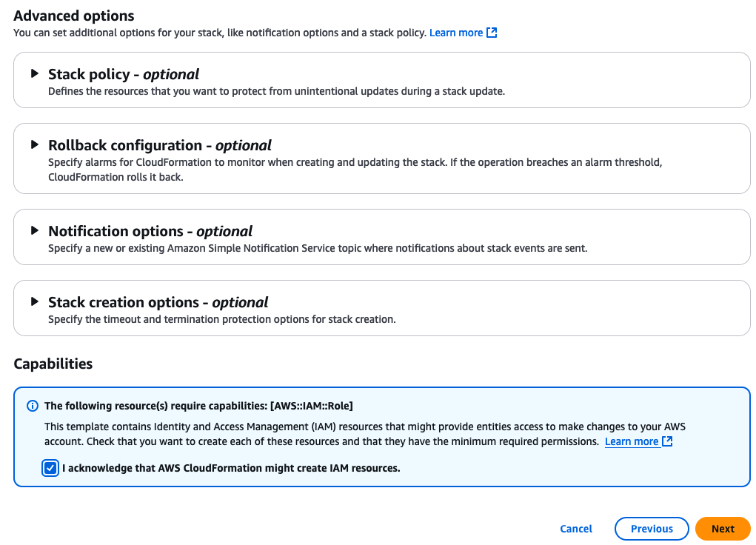Image resolution: width=756 pixels, height=545 pixels.
Task: Click the external link icon beside Advanced options Learn more
Action: click(x=492, y=33)
